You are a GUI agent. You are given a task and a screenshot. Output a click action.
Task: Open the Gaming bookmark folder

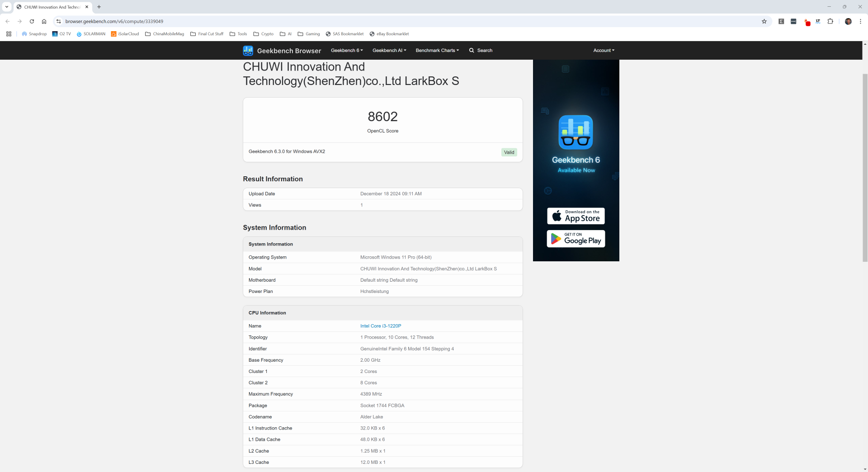[x=309, y=34]
